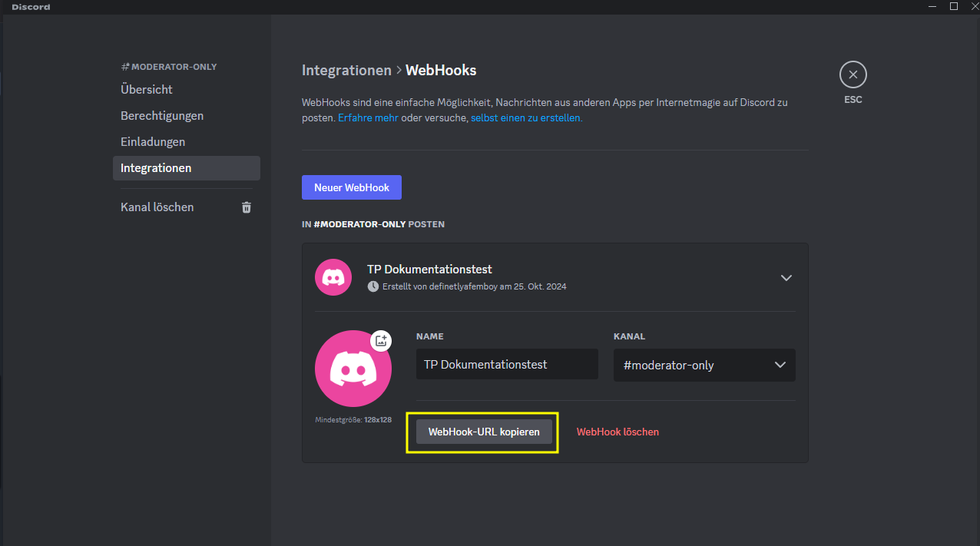Screen dimensions: 980x546
Task: Select the Integrationen sidebar item
Action: [x=156, y=168]
